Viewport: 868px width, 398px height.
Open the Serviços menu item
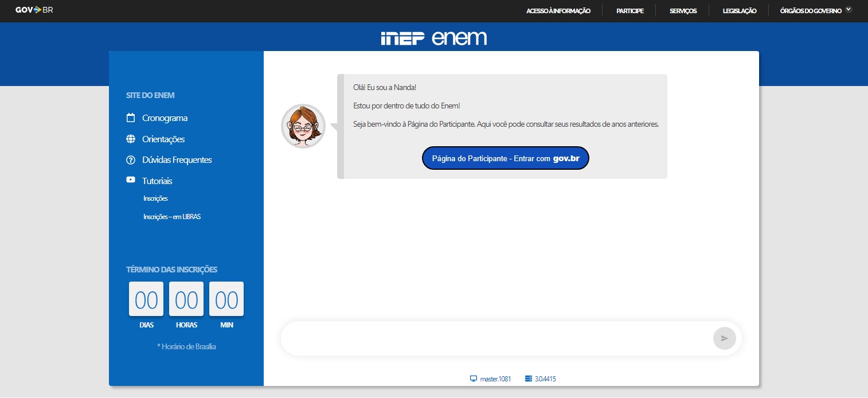[x=683, y=10]
